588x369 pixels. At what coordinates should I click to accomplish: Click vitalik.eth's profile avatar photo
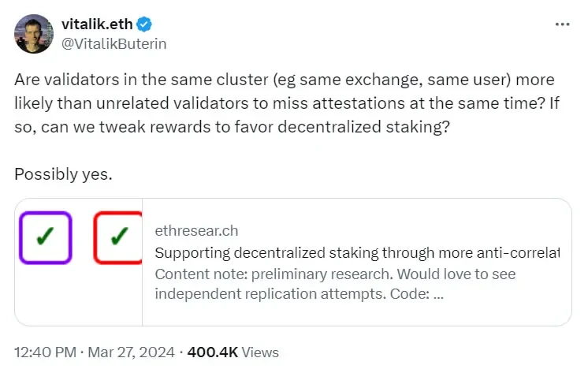[x=32, y=32]
